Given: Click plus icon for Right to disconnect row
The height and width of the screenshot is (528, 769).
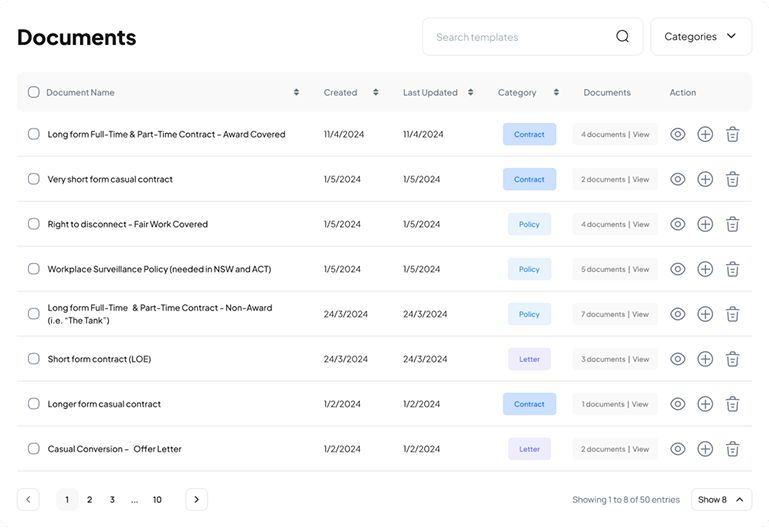Looking at the screenshot, I should (x=705, y=224).
